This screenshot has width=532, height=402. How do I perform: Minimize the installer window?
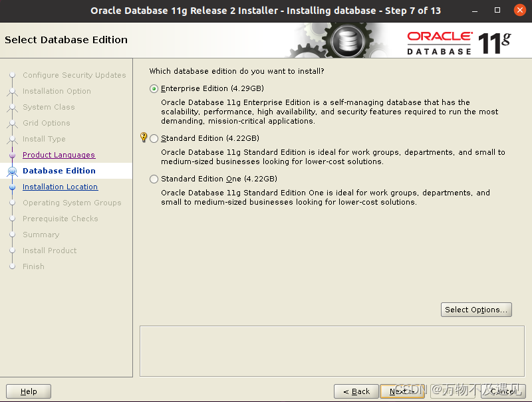point(475,11)
